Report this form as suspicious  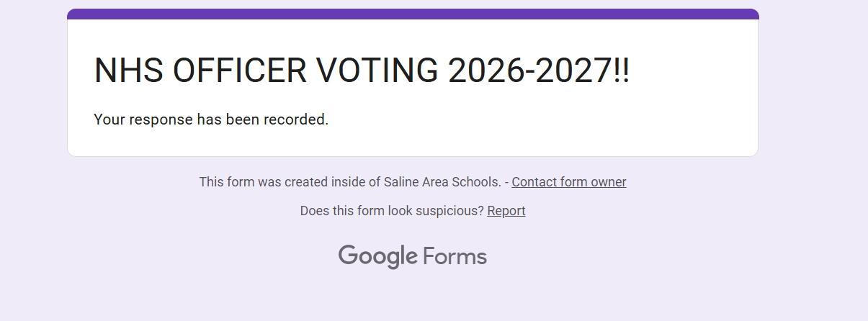506,211
